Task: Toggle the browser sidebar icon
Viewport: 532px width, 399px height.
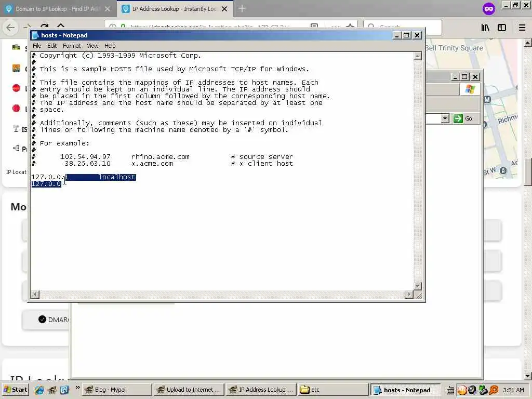Action: click(x=502, y=28)
